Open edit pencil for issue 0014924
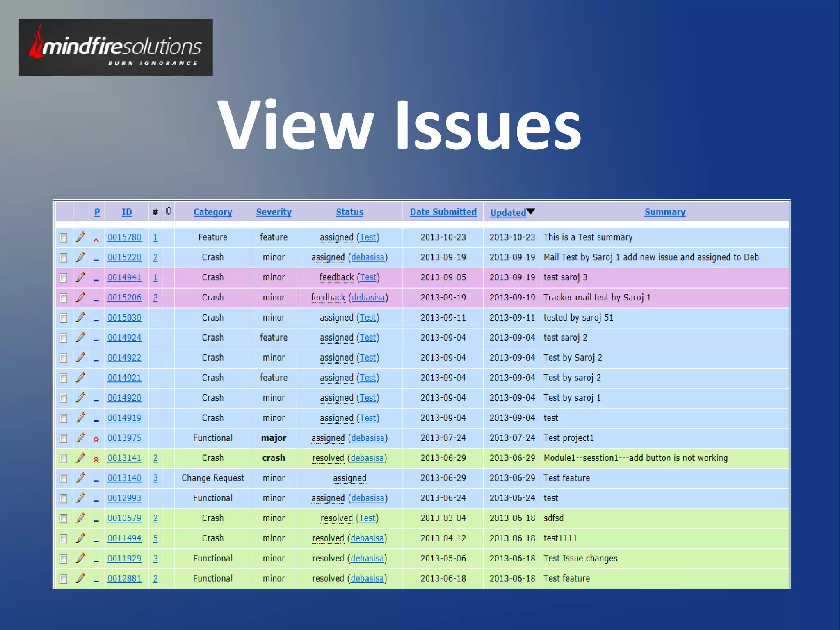Image resolution: width=840 pixels, height=630 pixels. pos(81,338)
